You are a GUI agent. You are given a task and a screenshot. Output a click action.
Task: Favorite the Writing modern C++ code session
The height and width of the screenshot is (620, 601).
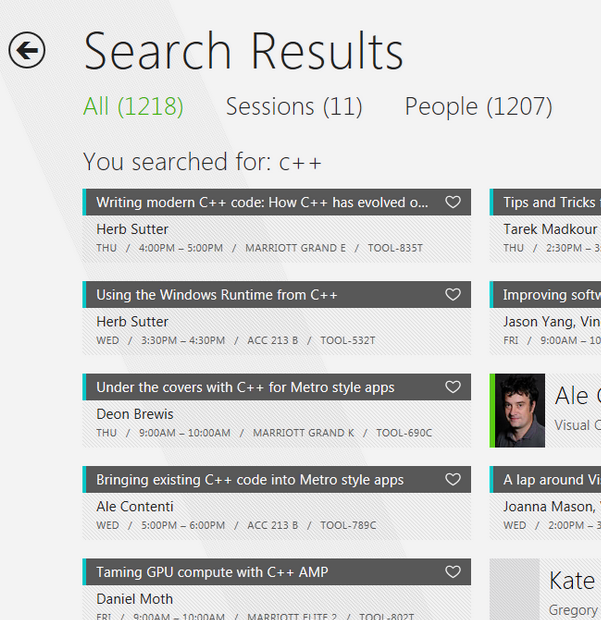(453, 202)
